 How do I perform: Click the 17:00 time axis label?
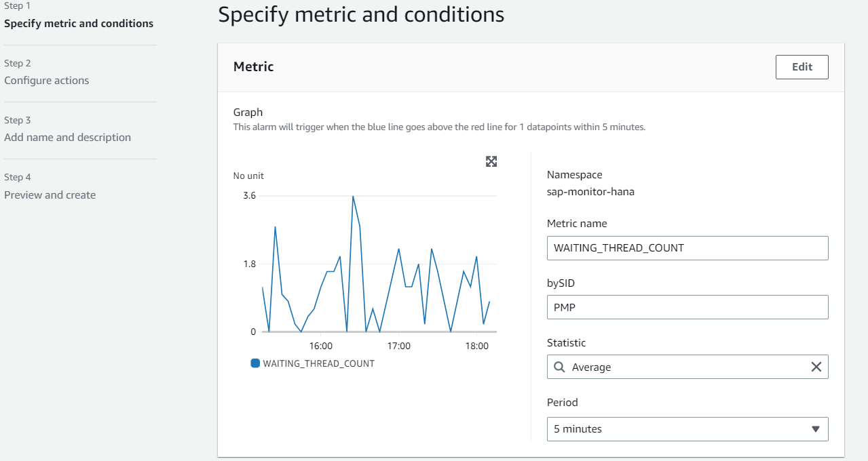coord(399,346)
